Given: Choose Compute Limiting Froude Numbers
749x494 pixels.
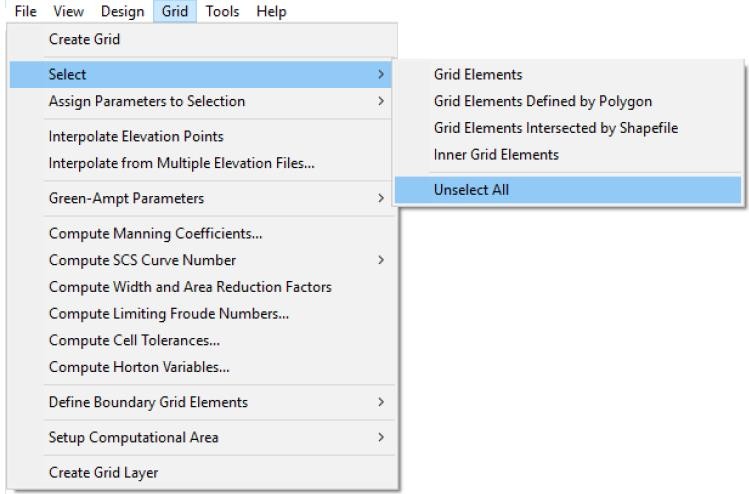Looking at the screenshot, I should [168, 314].
